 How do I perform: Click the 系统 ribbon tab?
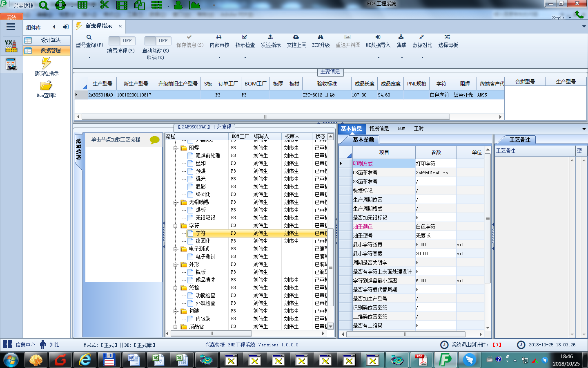click(x=11, y=17)
